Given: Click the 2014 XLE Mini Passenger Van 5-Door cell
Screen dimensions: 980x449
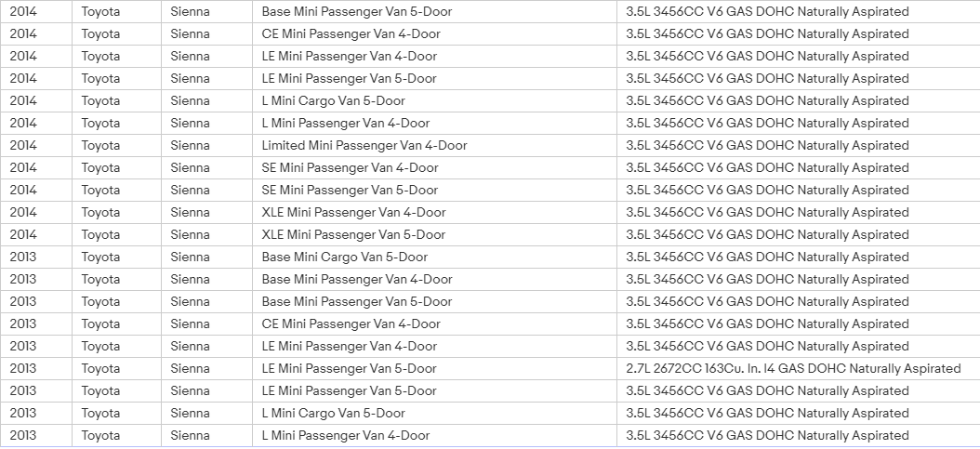Looking at the screenshot, I should 434,235.
